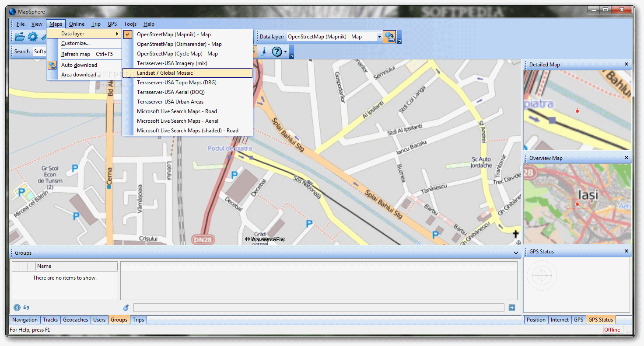Select Terraserver-USA Imagery (mix) layer
The width and height of the screenshot is (644, 346).
tap(188, 63)
